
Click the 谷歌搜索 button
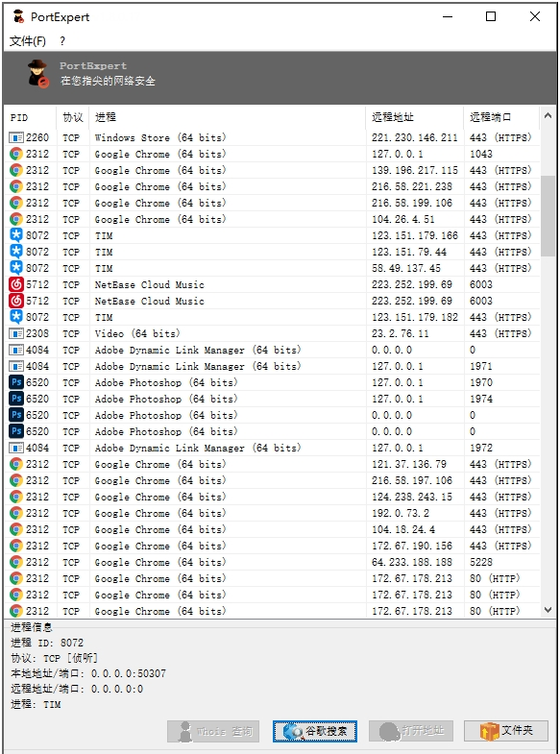[315, 731]
